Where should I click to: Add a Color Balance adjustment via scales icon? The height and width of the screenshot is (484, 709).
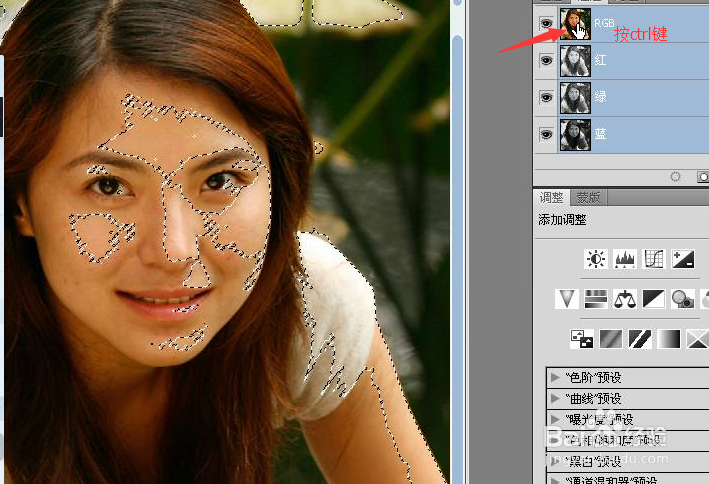pyautogui.click(x=625, y=299)
